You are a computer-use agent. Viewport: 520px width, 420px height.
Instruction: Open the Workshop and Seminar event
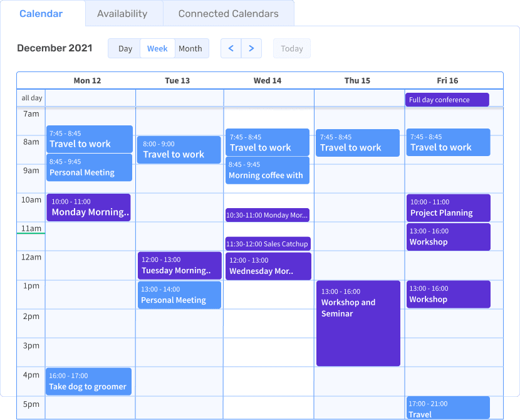coord(358,323)
